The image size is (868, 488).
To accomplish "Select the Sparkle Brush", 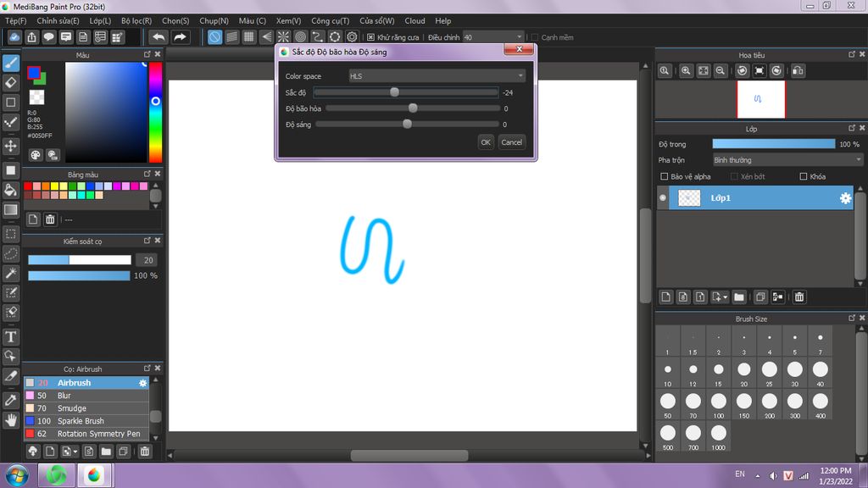I will click(x=86, y=421).
